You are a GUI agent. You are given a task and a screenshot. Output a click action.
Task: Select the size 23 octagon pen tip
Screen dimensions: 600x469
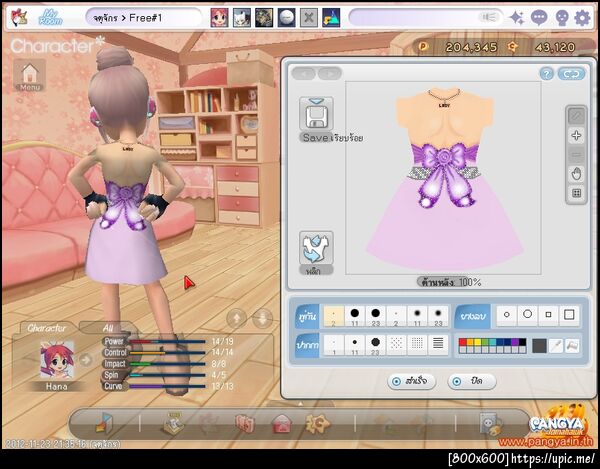tap(375, 345)
